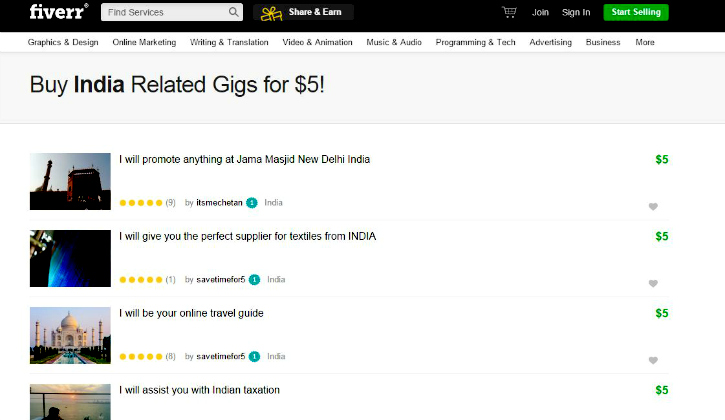This screenshot has height=420, width=725.
Task: Click the Start Selling button
Action: click(636, 12)
